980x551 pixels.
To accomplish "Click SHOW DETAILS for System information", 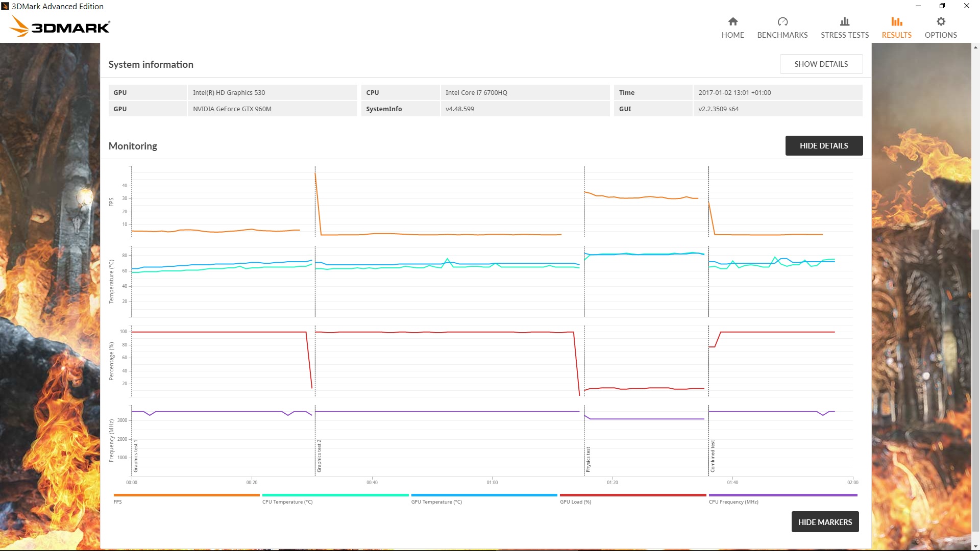I will tap(821, 64).
